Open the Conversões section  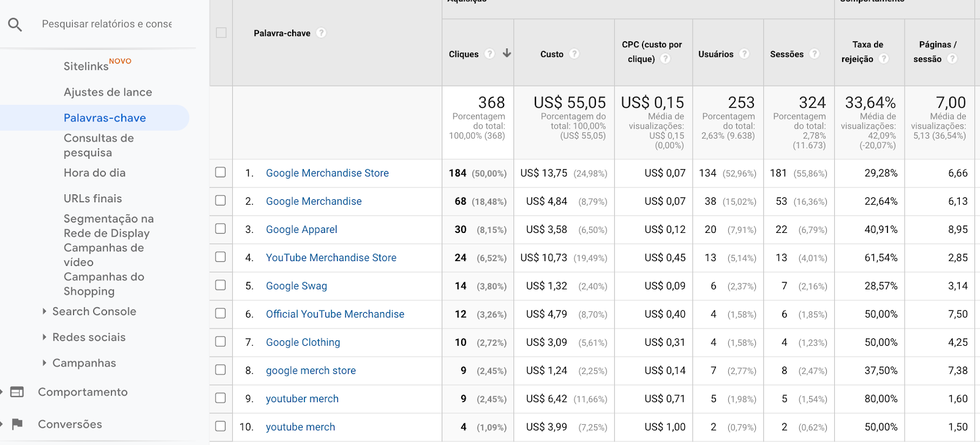pyautogui.click(x=70, y=424)
